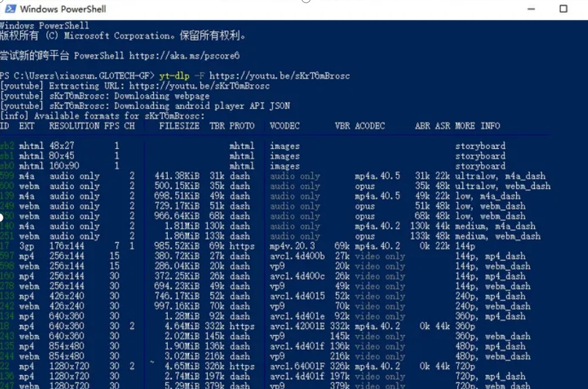Click the 698.51KiB filesize value
Image resolution: width=588 pixels, height=389 pixels.
coord(177,196)
